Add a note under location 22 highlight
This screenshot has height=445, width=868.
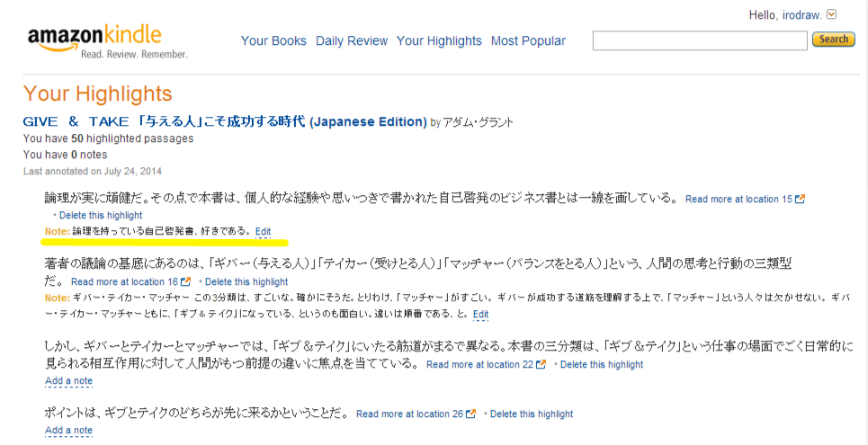68,381
